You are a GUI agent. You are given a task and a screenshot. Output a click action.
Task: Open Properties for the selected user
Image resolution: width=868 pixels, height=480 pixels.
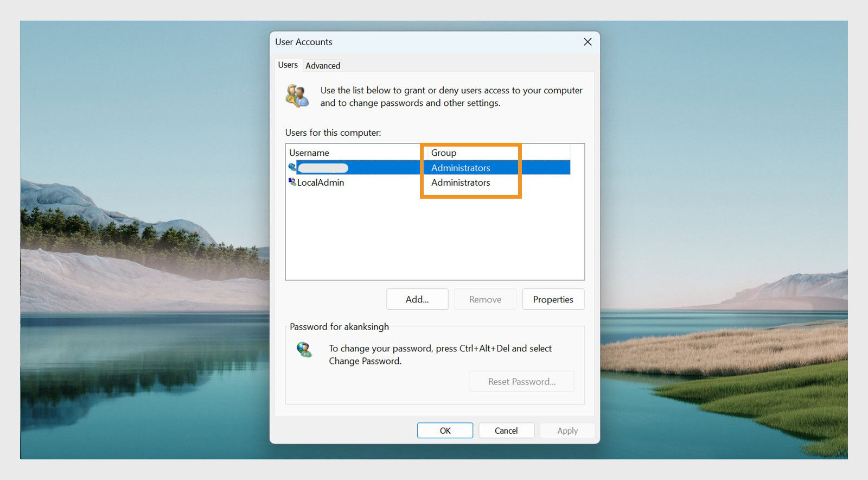pyautogui.click(x=553, y=299)
